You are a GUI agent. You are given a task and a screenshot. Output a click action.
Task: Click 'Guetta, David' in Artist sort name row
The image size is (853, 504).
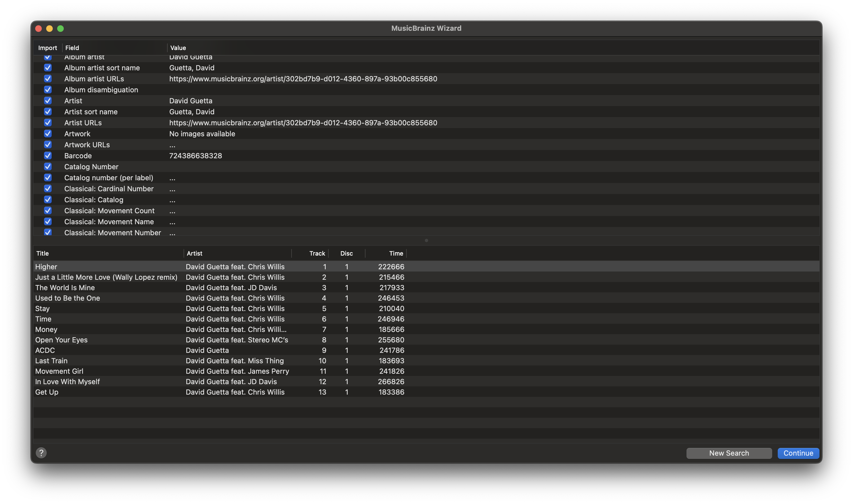tap(192, 112)
